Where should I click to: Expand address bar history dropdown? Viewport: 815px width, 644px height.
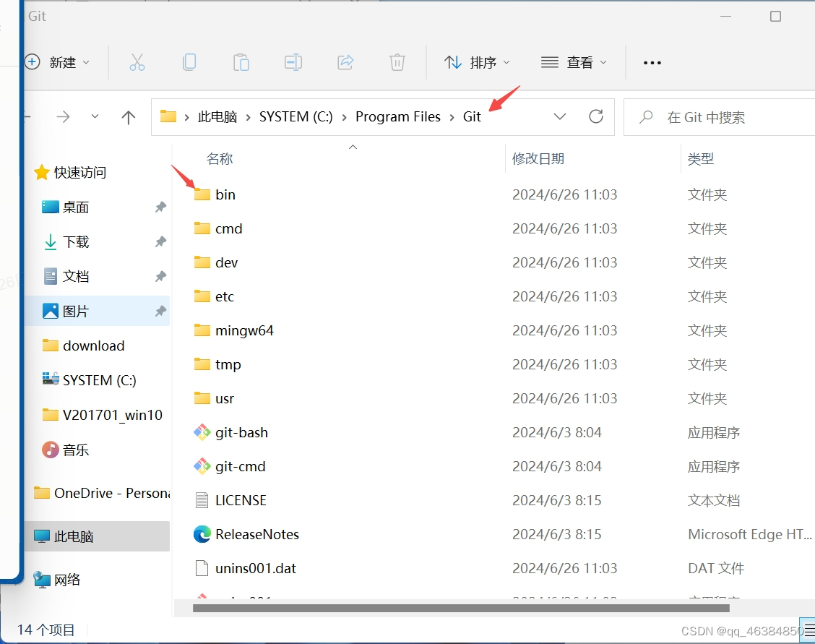560,116
